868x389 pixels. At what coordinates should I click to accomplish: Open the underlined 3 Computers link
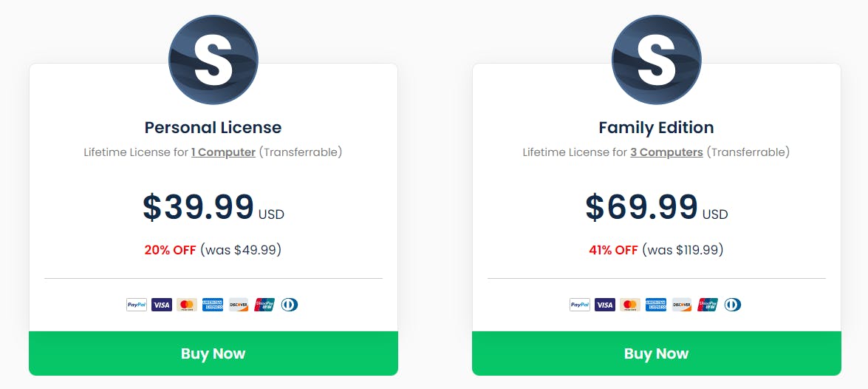(x=666, y=152)
